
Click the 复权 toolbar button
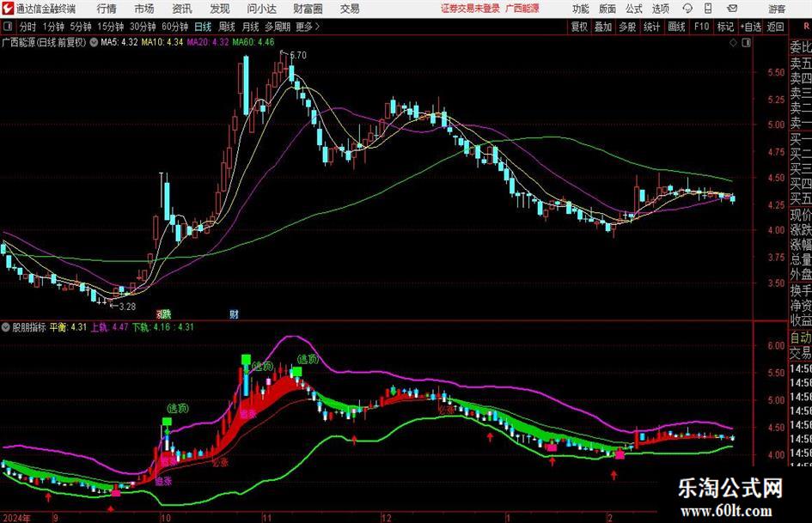click(579, 27)
